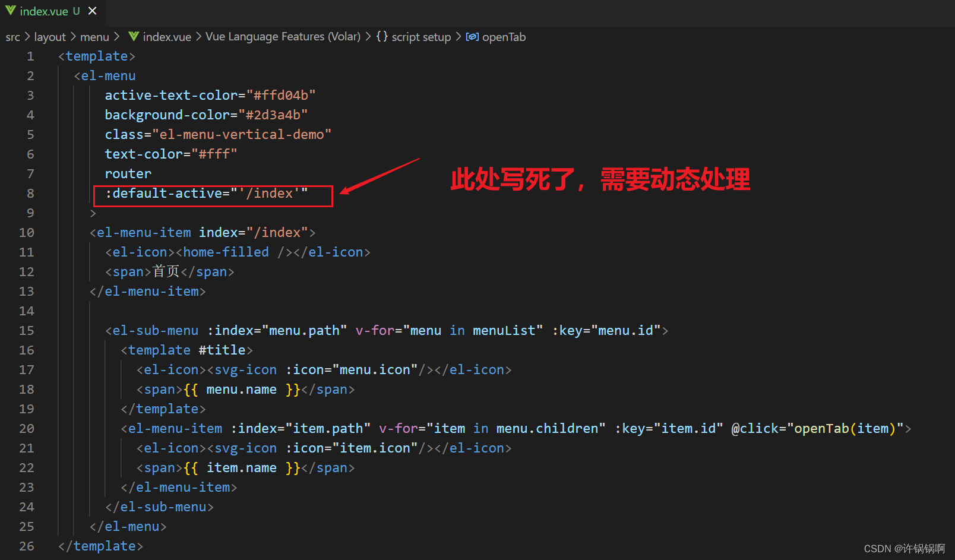Viewport: 955px width, 560px height.
Task: Click the #title slot directive
Action: coord(222,350)
